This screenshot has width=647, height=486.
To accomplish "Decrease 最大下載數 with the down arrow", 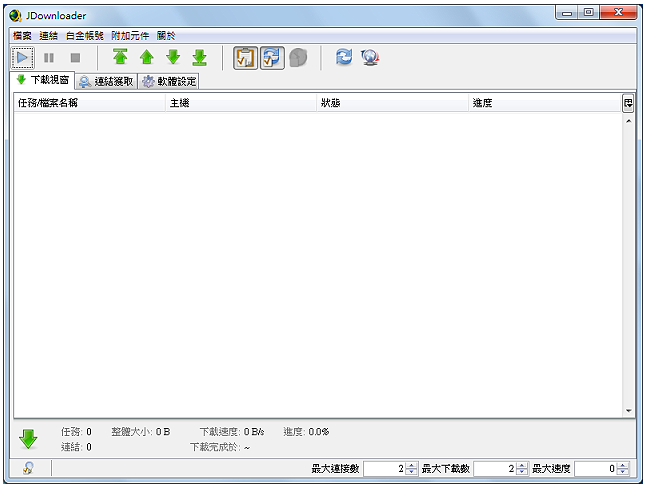I will pyautogui.click(x=522, y=472).
